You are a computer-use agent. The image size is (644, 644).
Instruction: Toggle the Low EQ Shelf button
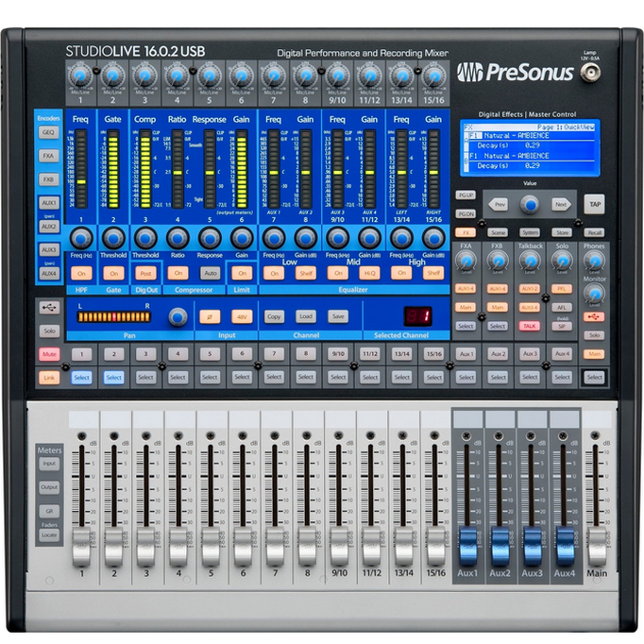pos(306,273)
